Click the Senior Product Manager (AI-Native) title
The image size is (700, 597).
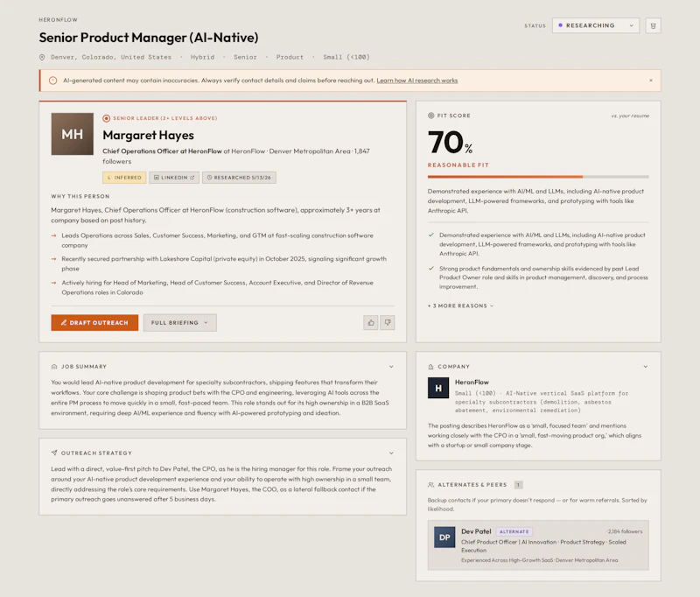[x=149, y=38]
